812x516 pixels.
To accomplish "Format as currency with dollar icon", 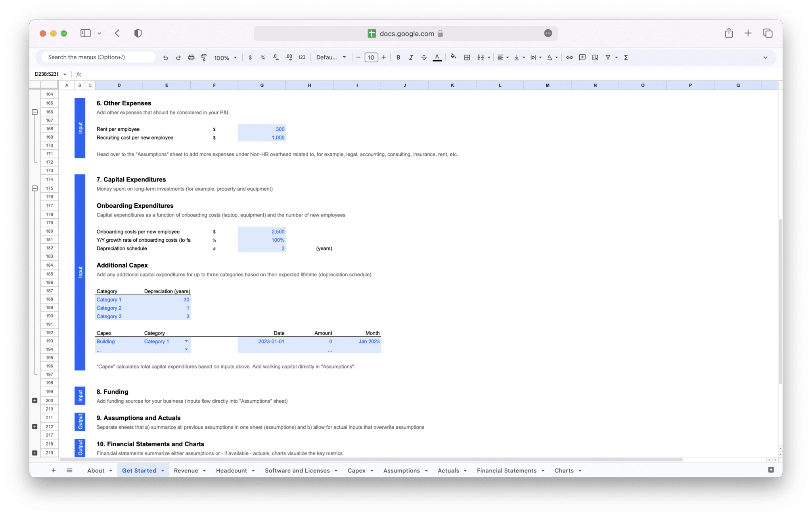I will point(250,57).
